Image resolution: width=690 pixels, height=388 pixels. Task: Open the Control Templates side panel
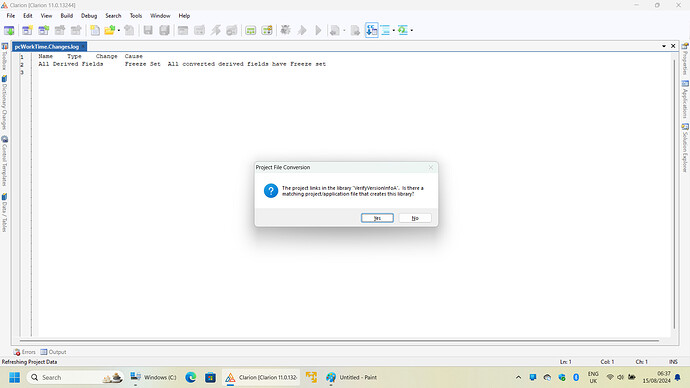tap(4, 161)
